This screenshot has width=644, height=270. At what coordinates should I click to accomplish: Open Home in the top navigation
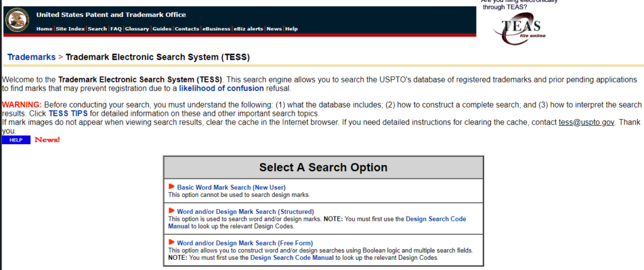point(44,29)
